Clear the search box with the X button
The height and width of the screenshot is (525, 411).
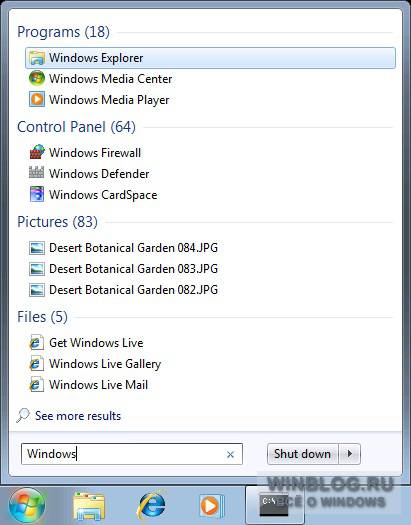(x=230, y=454)
